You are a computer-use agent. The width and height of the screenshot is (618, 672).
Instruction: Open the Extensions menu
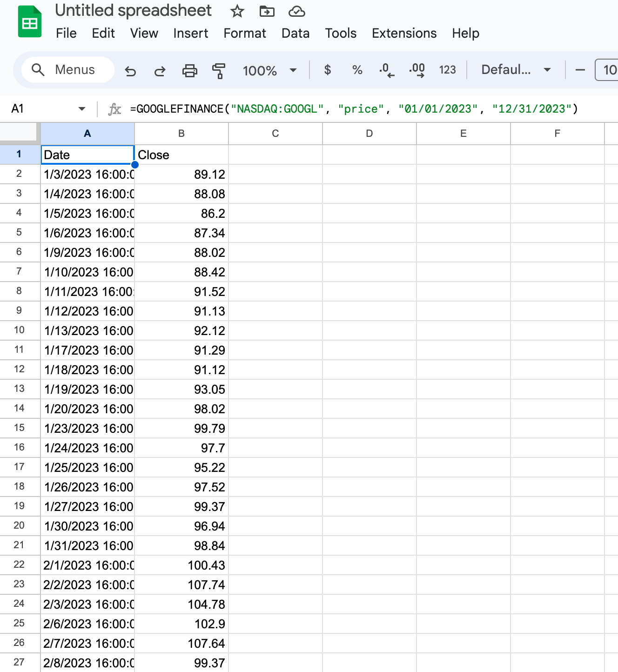tap(404, 34)
